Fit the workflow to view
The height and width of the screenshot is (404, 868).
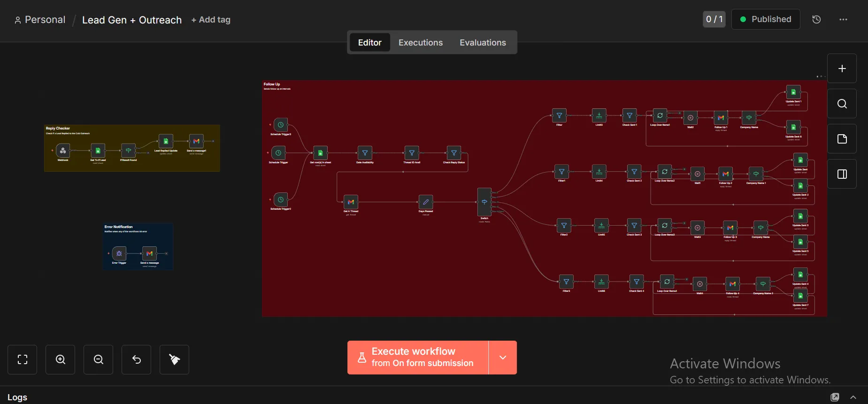click(23, 359)
